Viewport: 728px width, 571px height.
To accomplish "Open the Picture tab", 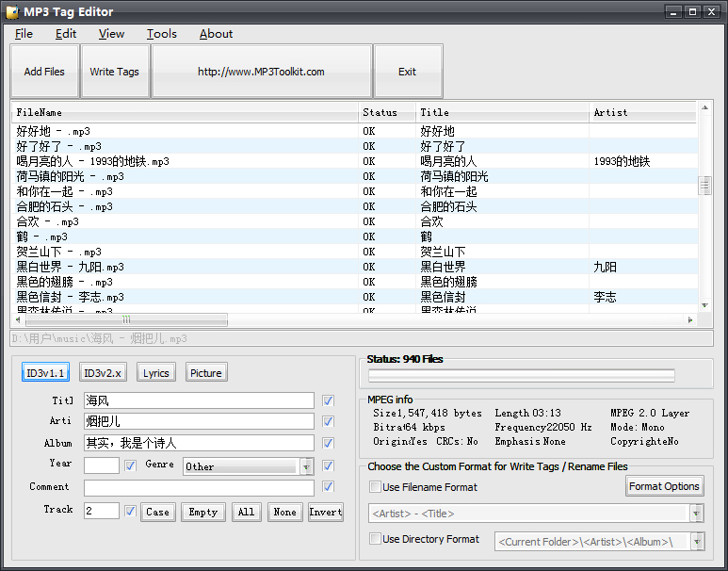I will (x=206, y=373).
